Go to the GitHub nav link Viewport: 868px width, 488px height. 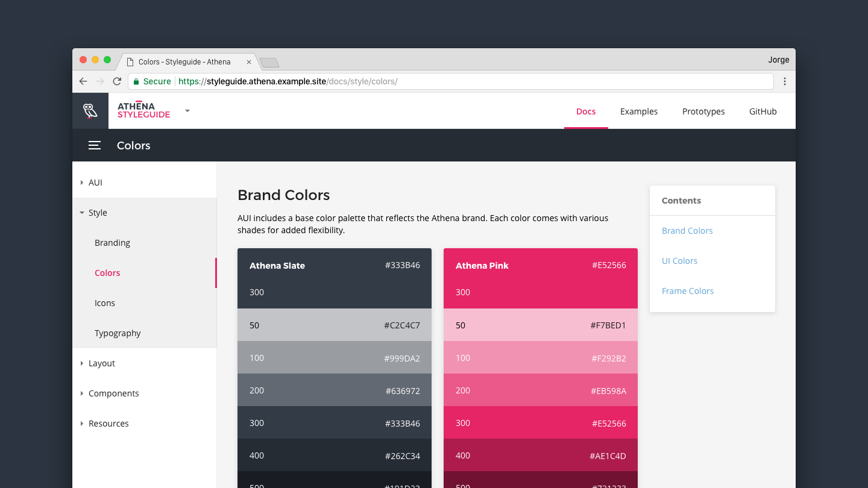point(763,111)
